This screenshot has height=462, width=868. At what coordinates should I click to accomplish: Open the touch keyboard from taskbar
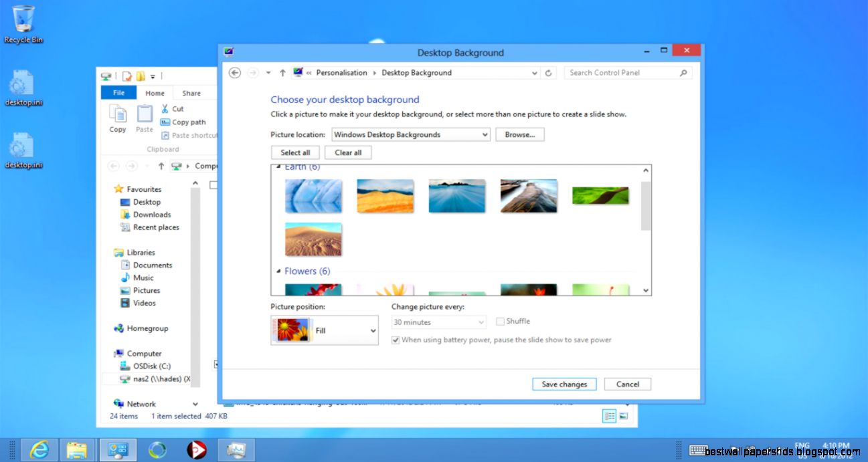click(699, 450)
